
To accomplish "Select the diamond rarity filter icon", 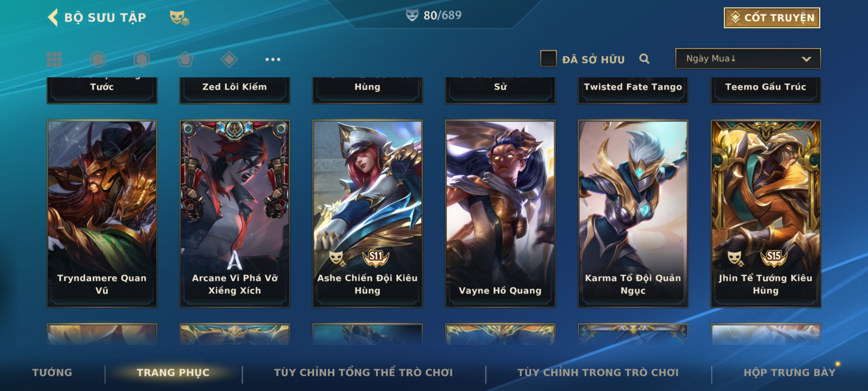I will point(229,59).
